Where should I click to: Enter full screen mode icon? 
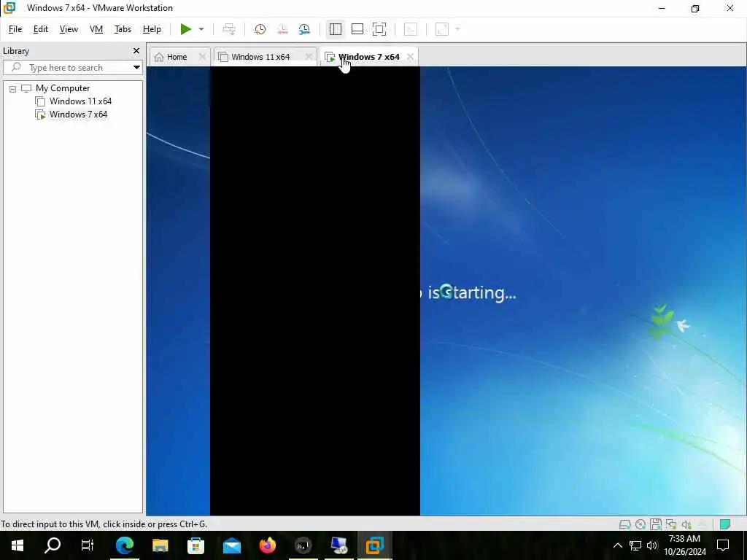[379, 29]
